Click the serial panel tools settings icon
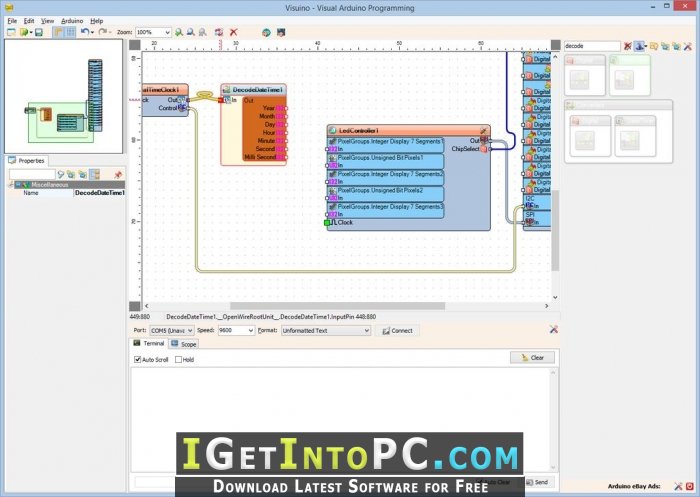700x497 pixels. pyautogui.click(x=554, y=330)
